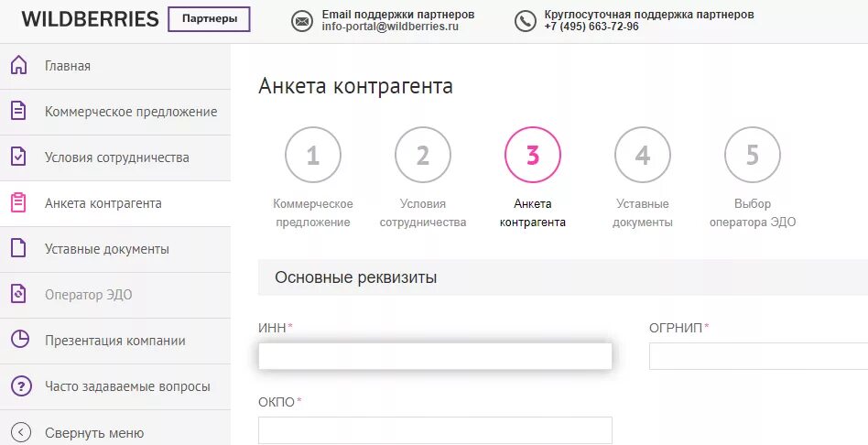The height and width of the screenshot is (445, 868).
Task: Click the envelope email support icon
Action: (302, 21)
